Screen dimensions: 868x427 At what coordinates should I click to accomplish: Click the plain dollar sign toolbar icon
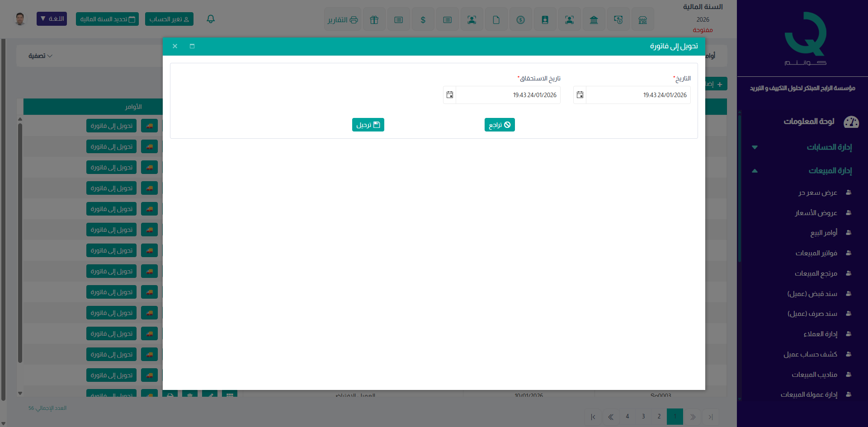point(423,19)
